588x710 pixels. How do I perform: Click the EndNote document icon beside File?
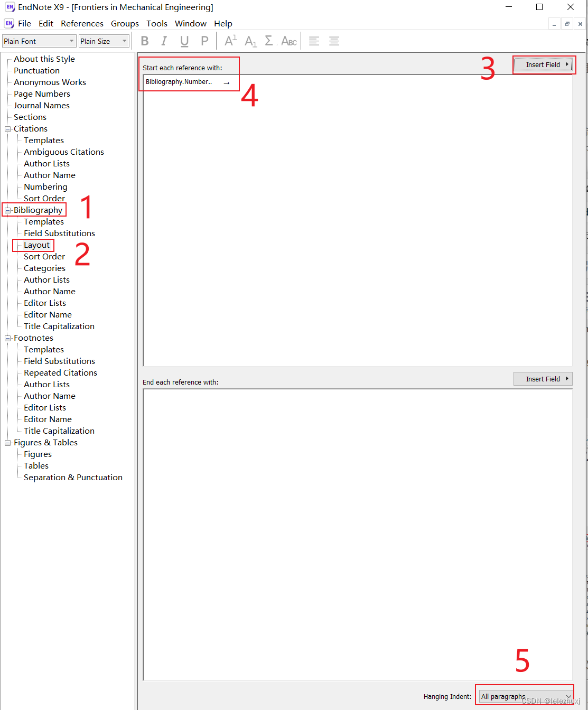(x=9, y=23)
